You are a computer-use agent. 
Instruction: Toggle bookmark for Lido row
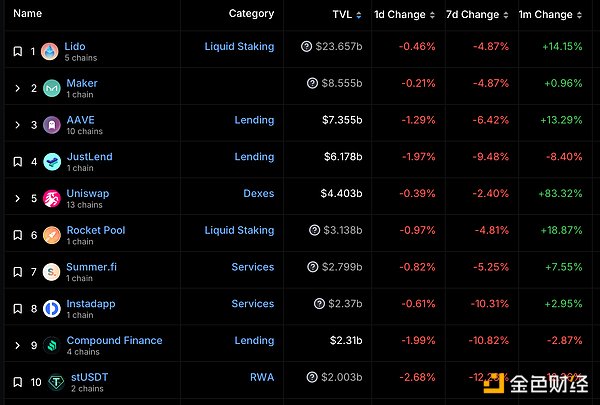[x=17, y=51]
